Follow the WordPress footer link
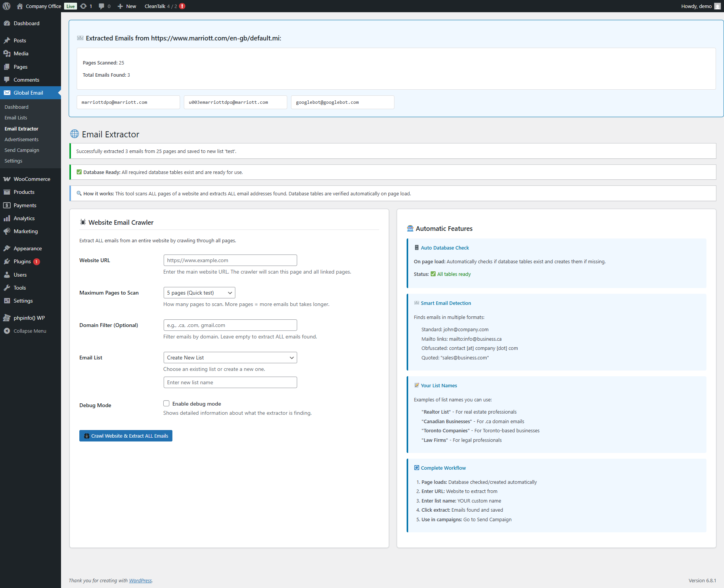 tap(140, 580)
